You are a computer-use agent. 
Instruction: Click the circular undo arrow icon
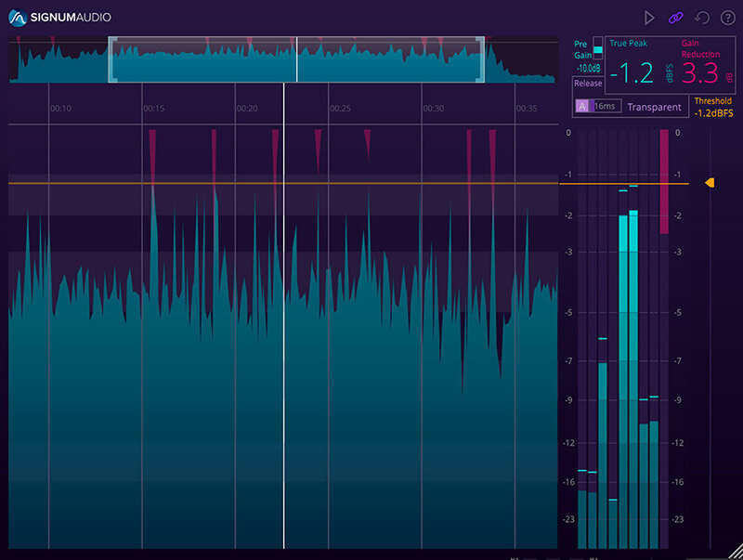702,18
